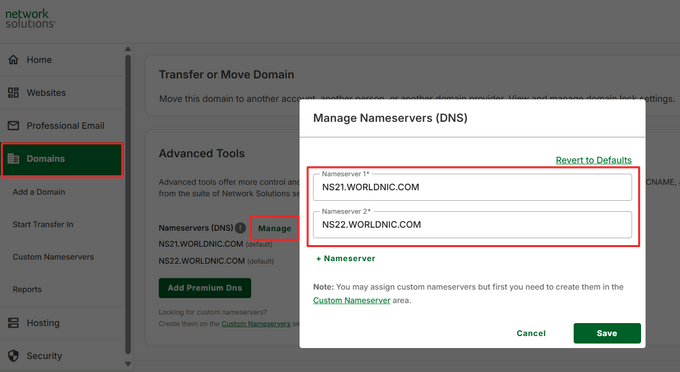The image size is (680, 372).
Task: Open Custom Nameservers submenu item
Action: [x=53, y=257]
